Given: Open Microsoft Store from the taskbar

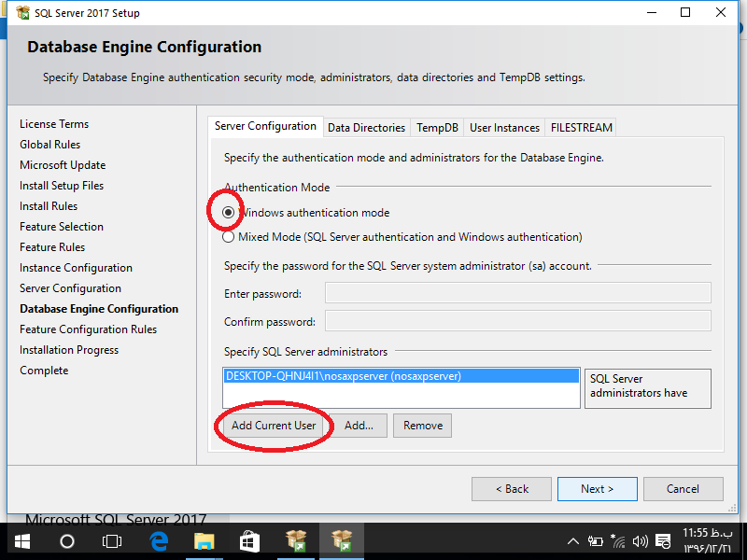Looking at the screenshot, I should [x=249, y=541].
